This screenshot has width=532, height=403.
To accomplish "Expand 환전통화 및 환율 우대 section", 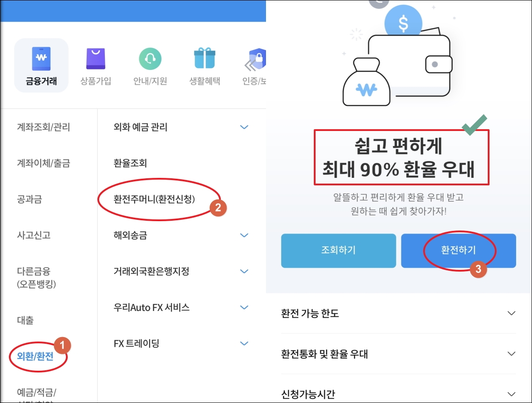I will [398, 354].
